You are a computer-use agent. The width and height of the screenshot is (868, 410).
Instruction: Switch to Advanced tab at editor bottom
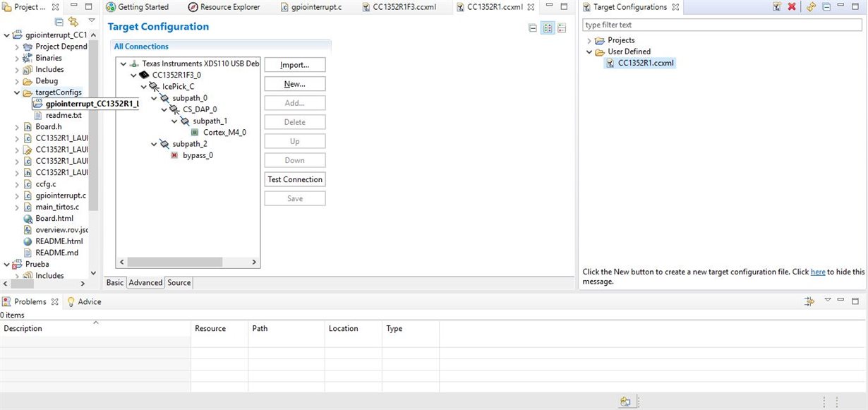point(145,282)
